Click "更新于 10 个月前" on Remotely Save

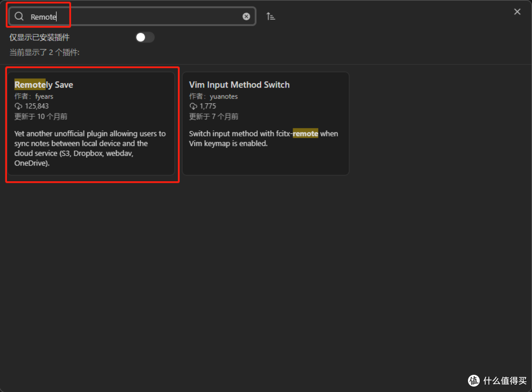pyautogui.click(x=41, y=117)
